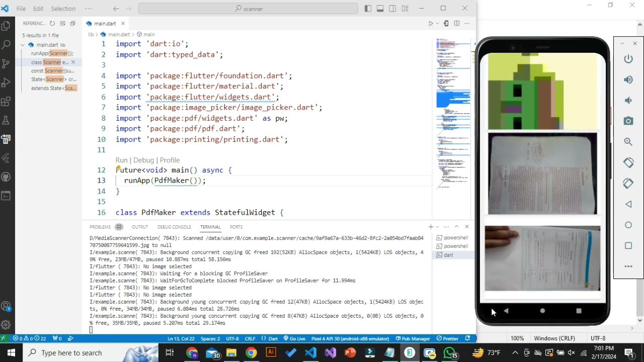The image size is (644, 362).
Task: Maximize the terminal panel with chevron
Action: (456, 227)
